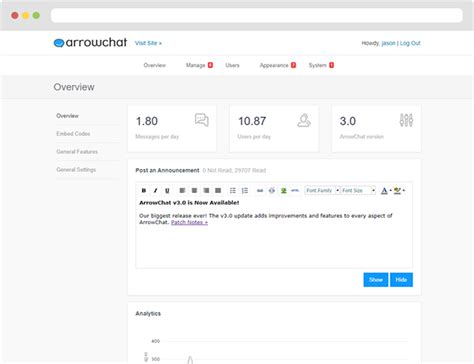Align announcement text right

206,190
